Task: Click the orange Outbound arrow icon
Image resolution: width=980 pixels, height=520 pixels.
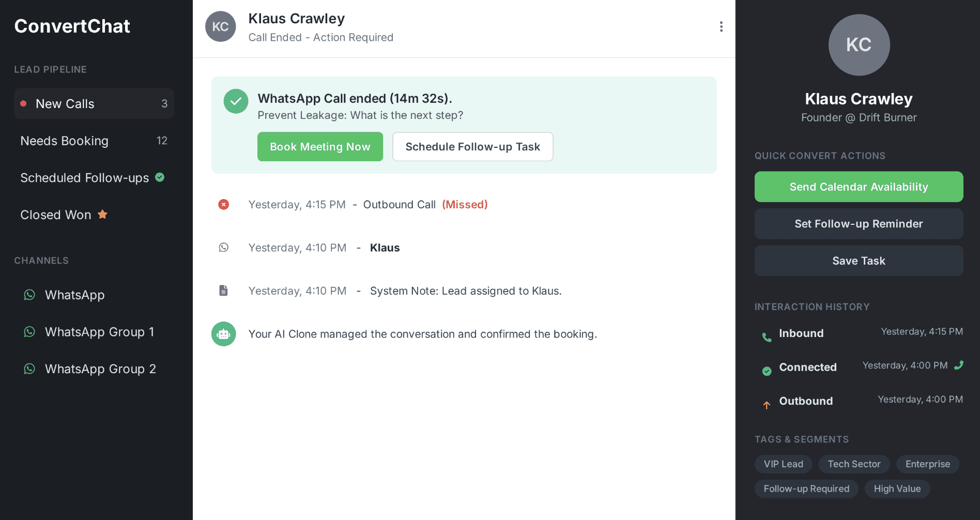Action: click(767, 405)
